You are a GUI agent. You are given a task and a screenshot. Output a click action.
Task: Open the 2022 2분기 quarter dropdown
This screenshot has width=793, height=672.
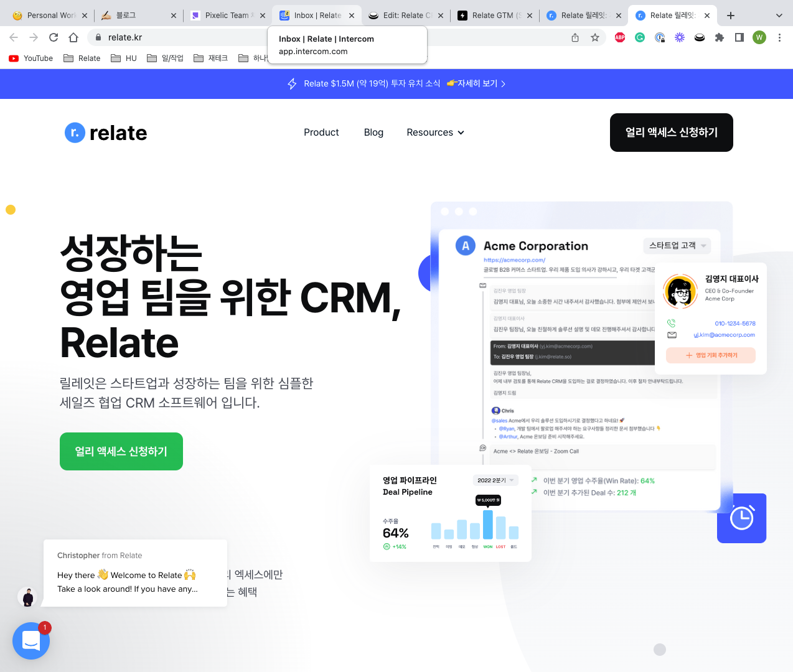pyautogui.click(x=495, y=480)
